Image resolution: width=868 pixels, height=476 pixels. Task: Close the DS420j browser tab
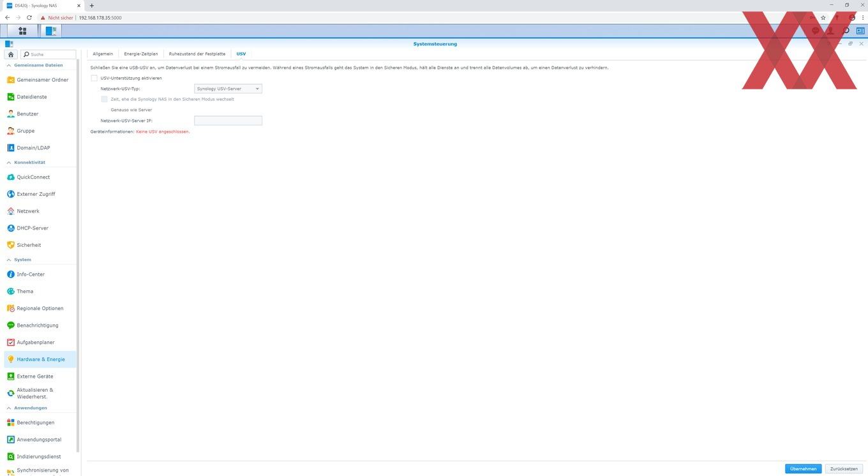point(80,6)
